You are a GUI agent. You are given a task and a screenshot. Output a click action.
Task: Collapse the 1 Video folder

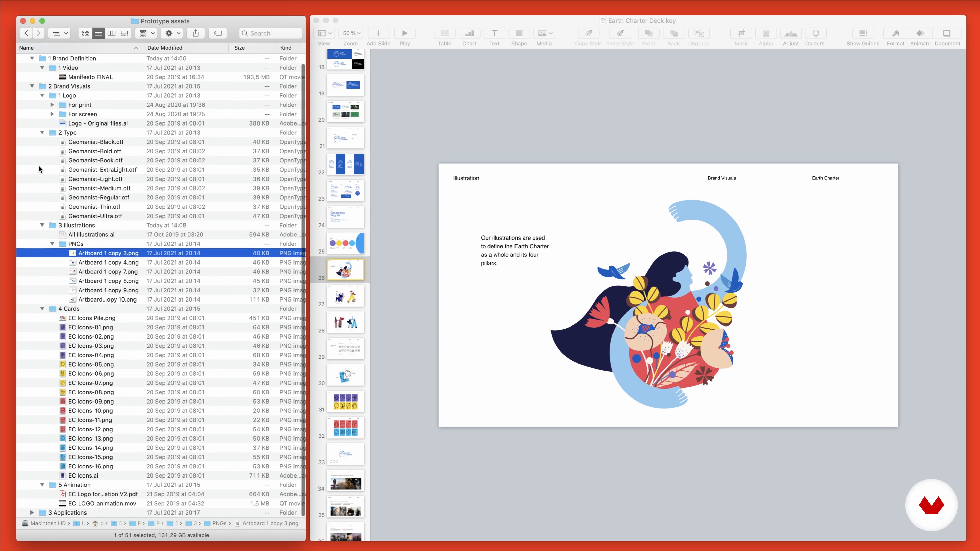[x=42, y=67]
